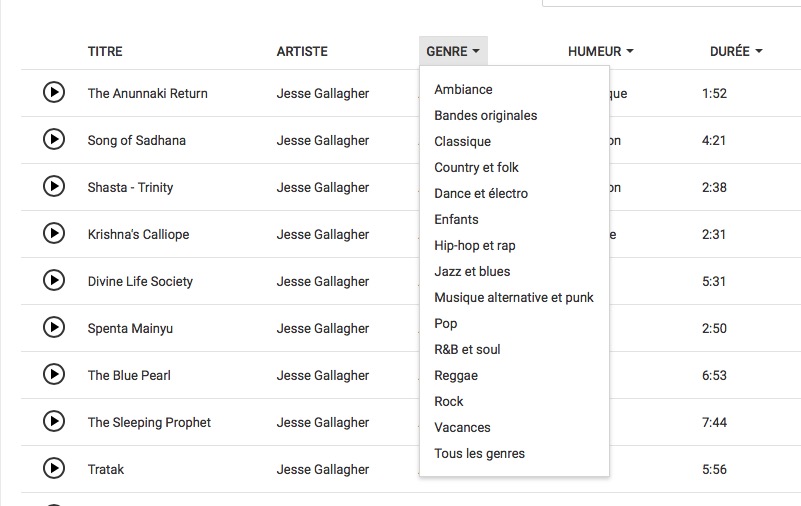The height and width of the screenshot is (506, 801).
Task: Click the TITRE column header
Action: pyautogui.click(x=105, y=51)
